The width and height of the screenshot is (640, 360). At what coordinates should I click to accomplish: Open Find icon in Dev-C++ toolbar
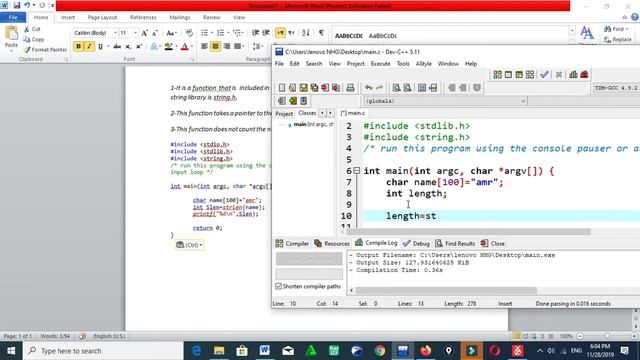coord(396,88)
